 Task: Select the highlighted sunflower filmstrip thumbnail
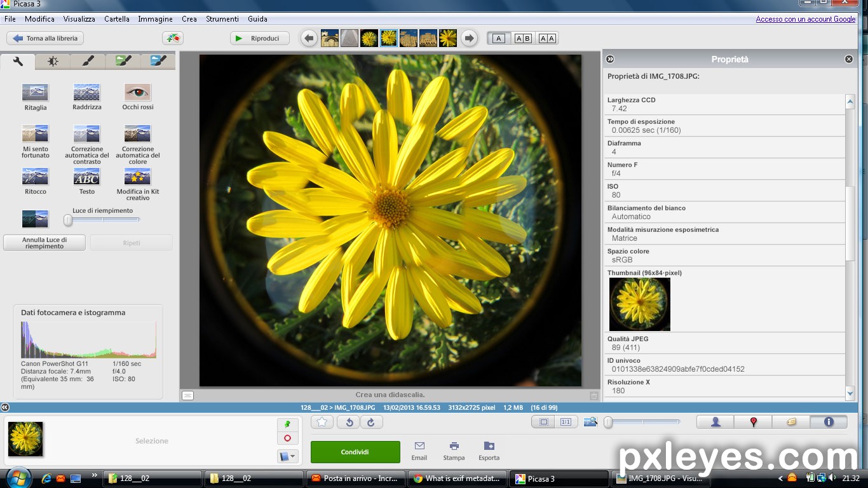tap(389, 38)
